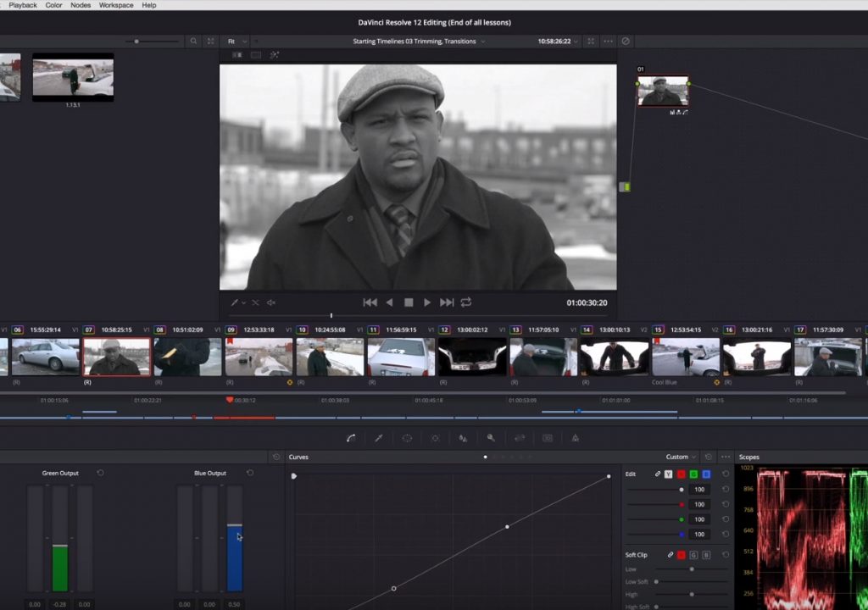This screenshot has width=868, height=610.
Task: Adjust the Soft Clip Low slider
Action: [x=692, y=569]
